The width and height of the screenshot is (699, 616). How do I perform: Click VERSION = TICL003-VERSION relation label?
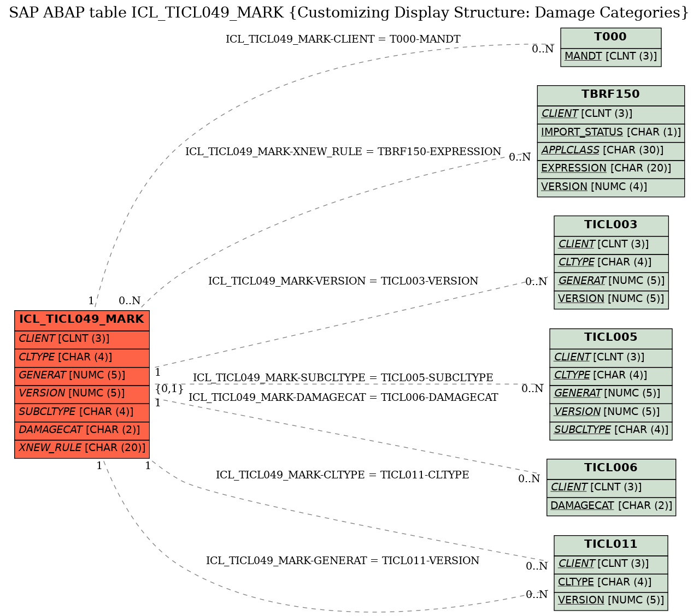pyautogui.click(x=343, y=281)
